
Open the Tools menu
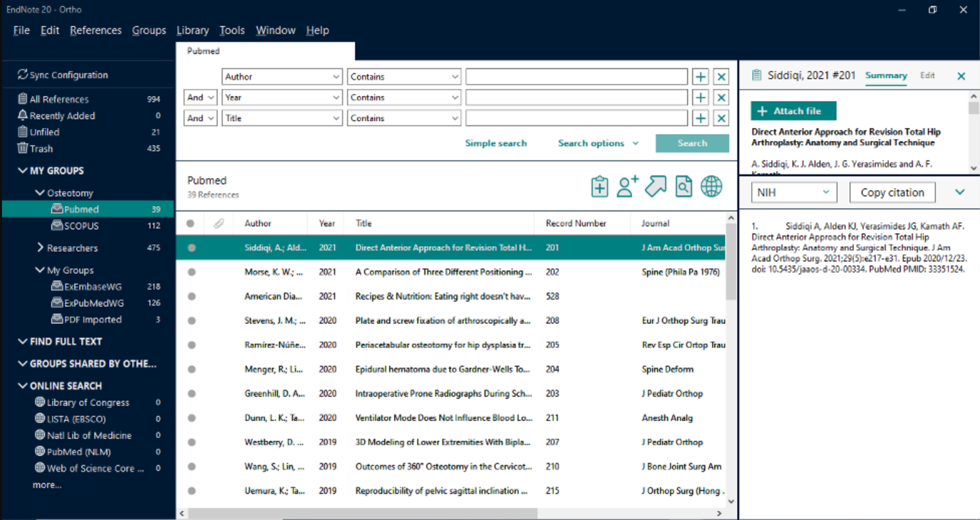click(232, 30)
